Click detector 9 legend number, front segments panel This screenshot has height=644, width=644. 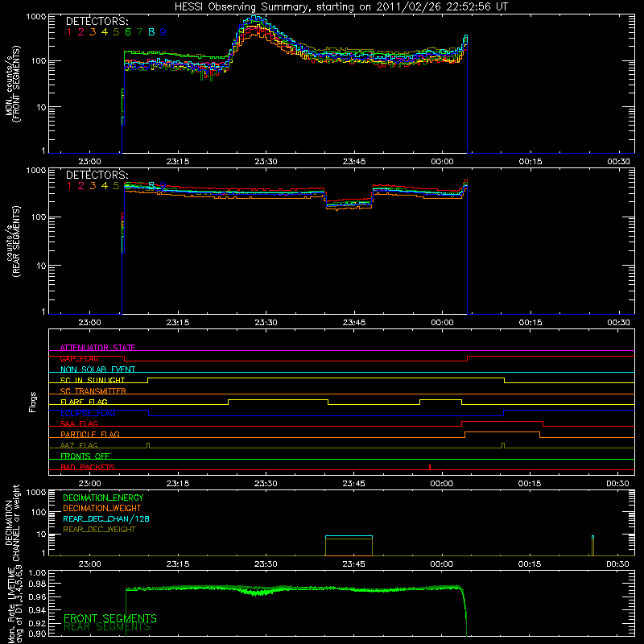point(163,32)
